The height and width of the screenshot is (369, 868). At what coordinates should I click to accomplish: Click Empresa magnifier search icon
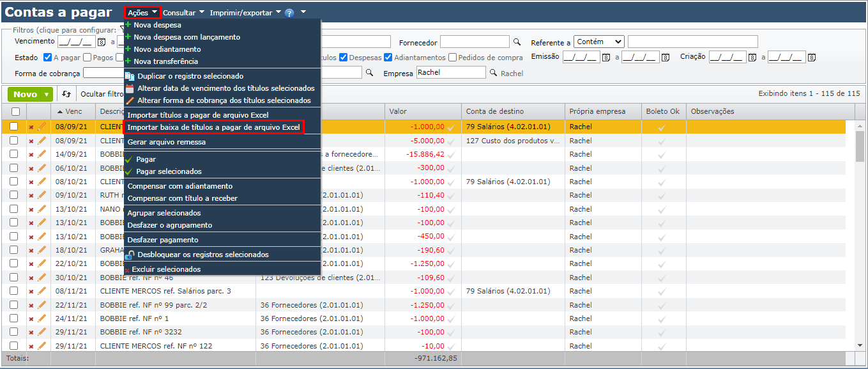pos(493,73)
